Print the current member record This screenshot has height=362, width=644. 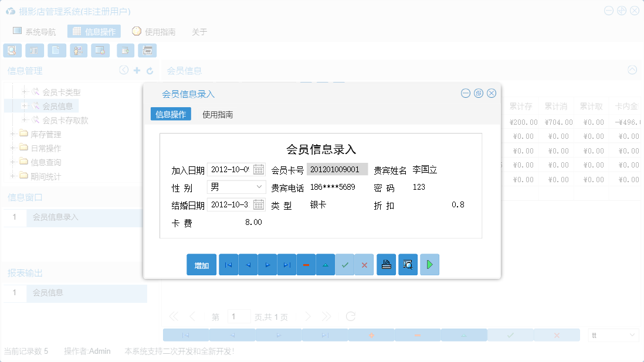coord(386,264)
